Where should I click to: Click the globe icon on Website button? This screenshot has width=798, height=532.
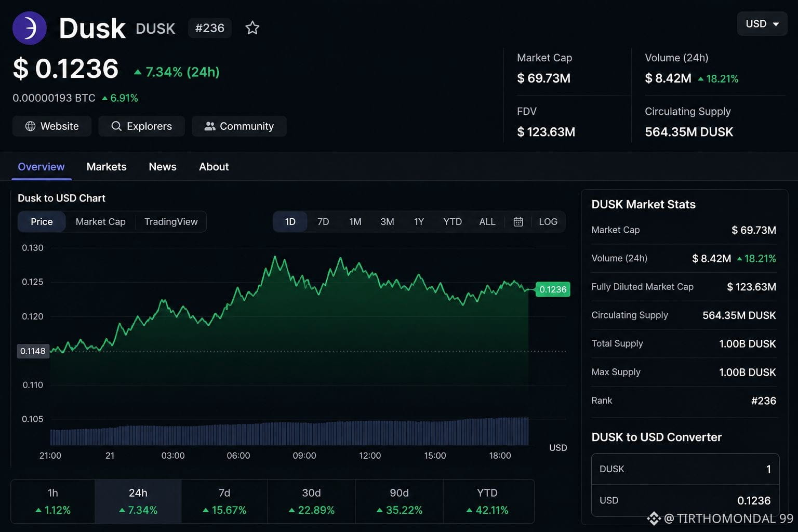click(x=31, y=126)
